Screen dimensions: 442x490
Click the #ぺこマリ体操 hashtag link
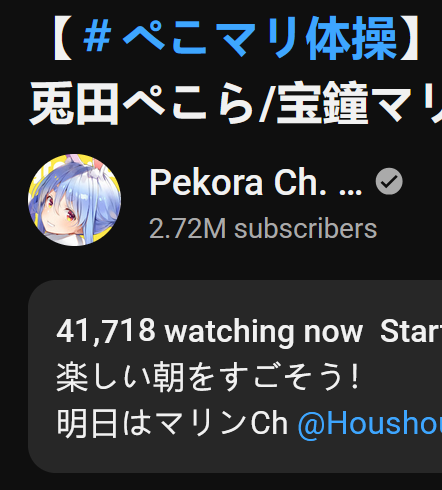pos(239,39)
